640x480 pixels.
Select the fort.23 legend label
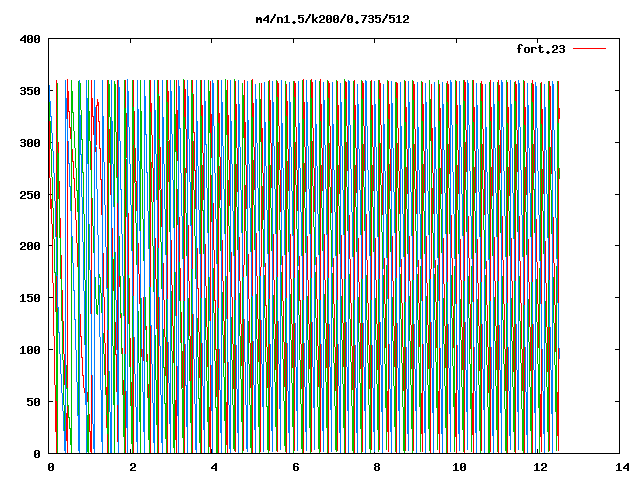(x=540, y=49)
